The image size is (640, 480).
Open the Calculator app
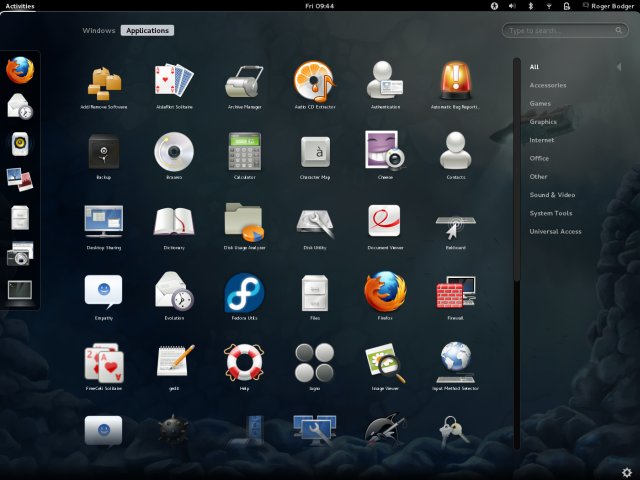(x=244, y=155)
